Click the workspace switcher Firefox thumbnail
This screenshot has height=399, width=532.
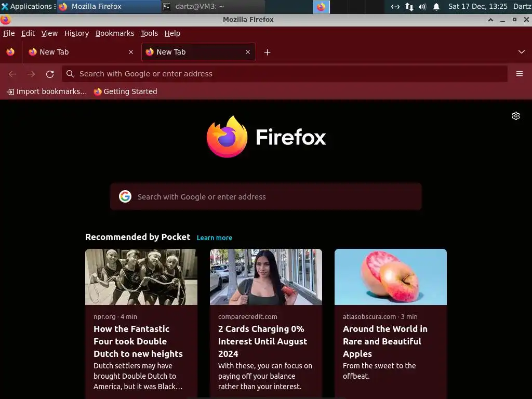(x=321, y=7)
